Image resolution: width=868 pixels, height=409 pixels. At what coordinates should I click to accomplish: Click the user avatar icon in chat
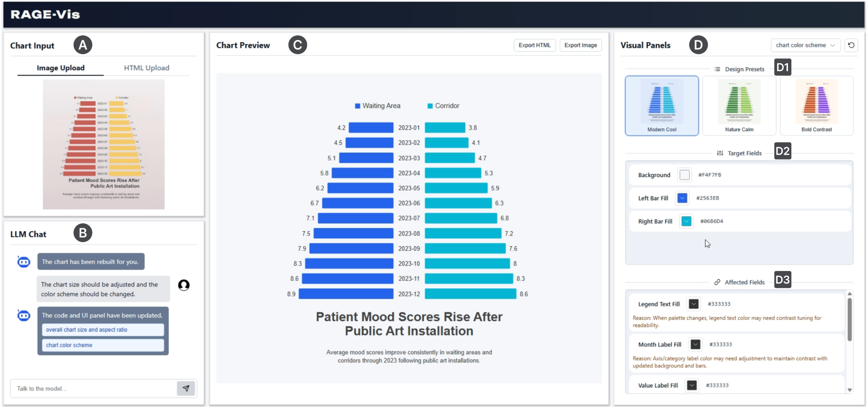[184, 285]
